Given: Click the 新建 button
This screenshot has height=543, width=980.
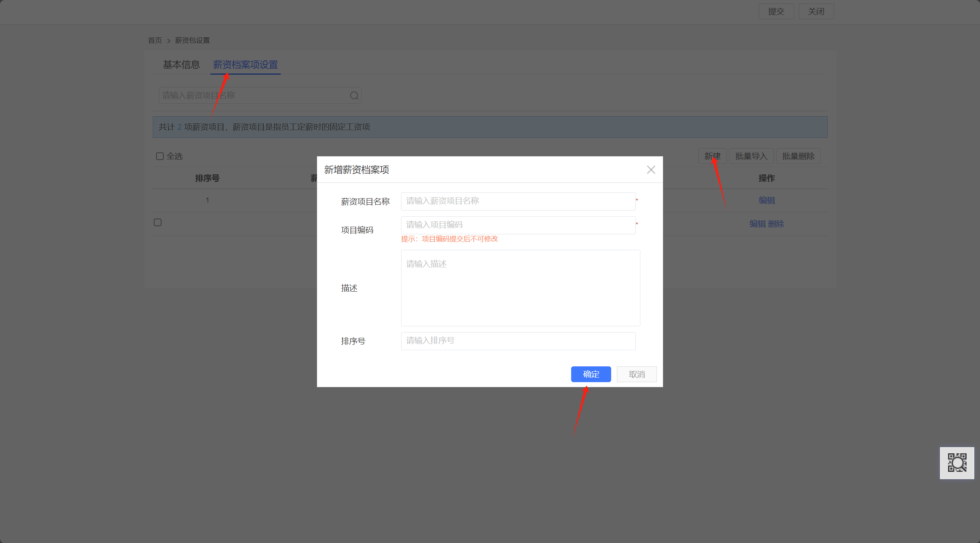Looking at the screenshot, I should 712,156.
